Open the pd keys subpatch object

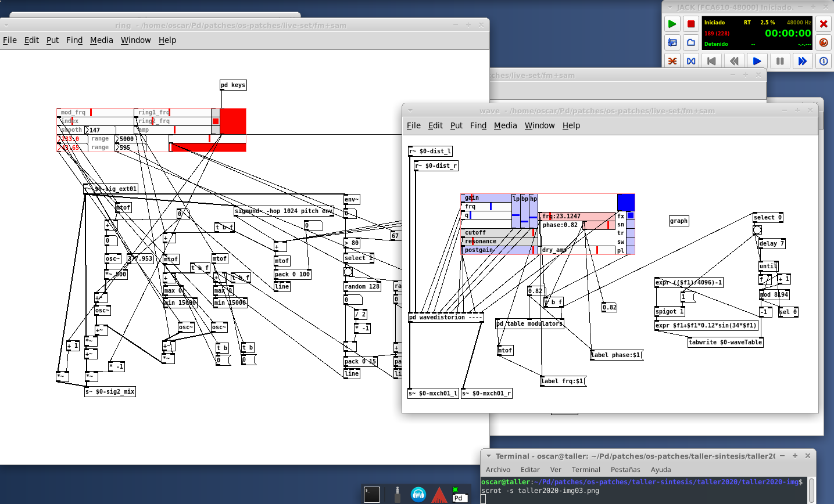(x=233, y=85)
